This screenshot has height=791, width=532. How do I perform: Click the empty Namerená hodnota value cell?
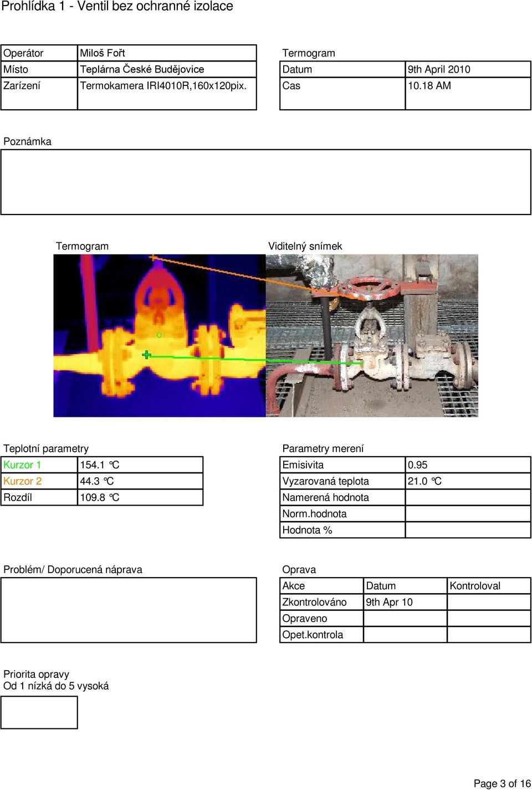[x=468, y=497]
